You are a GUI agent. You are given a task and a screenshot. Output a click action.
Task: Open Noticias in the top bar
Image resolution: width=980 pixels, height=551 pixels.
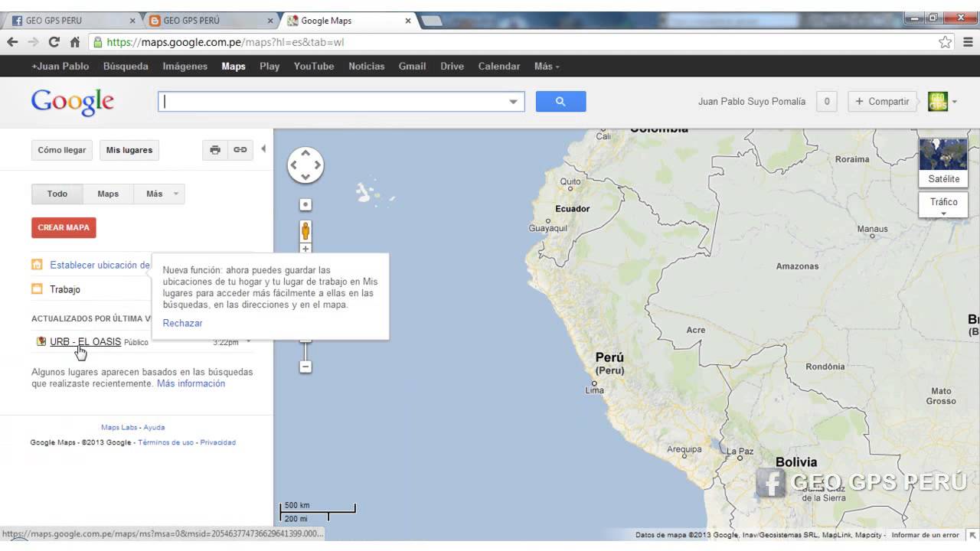click(366, 66)
